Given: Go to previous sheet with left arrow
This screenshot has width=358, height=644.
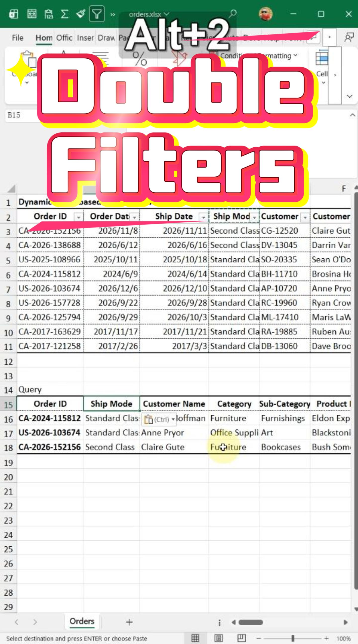Looking at the screenshot, I should pos(16,622).
